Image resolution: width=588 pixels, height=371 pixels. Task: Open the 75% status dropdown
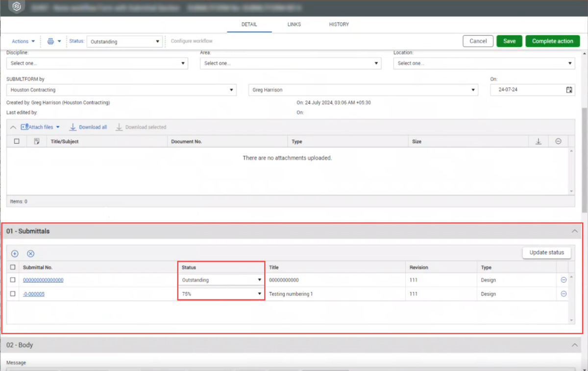tap(221, 294)
